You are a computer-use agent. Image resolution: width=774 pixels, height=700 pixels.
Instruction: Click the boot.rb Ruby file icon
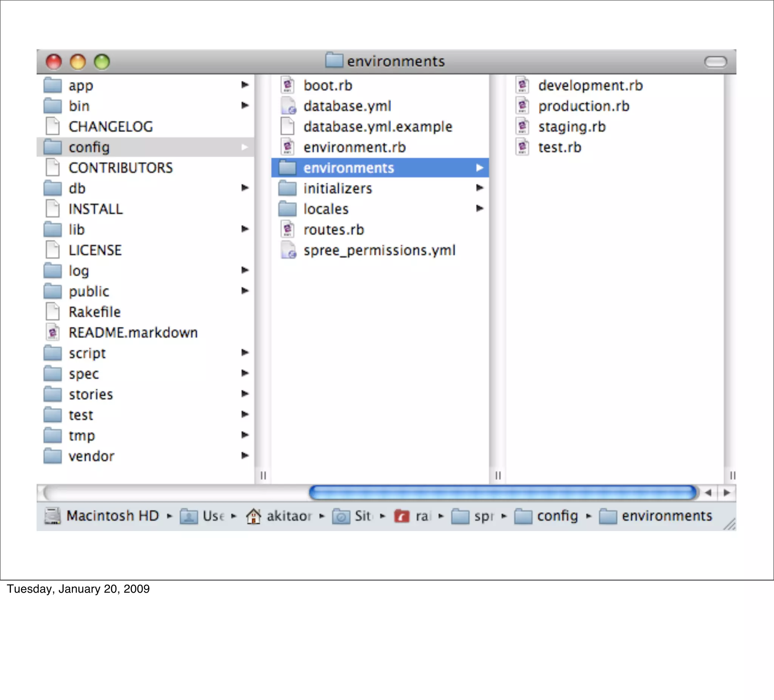(287, 85)
